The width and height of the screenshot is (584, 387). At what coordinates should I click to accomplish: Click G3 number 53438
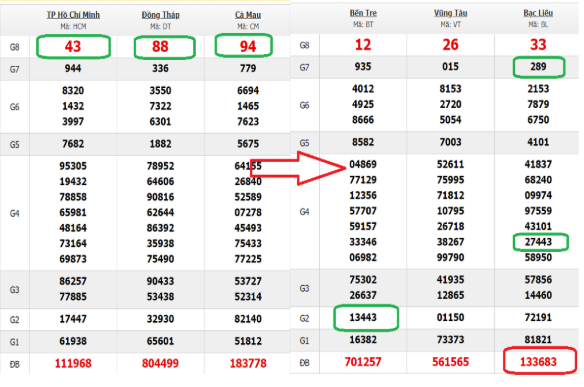[x=161, y=297]
